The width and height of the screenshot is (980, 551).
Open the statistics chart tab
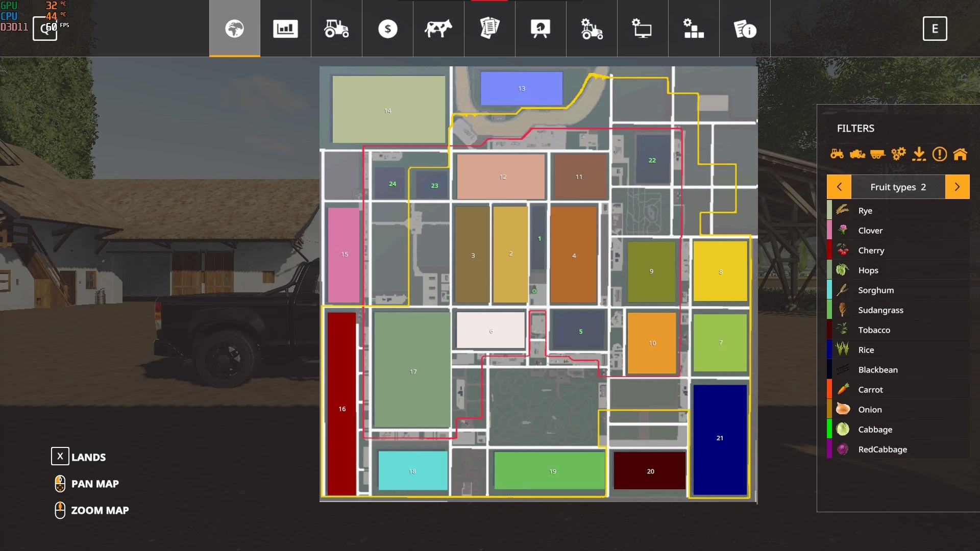pyautogui.click(x=285, y=29)
